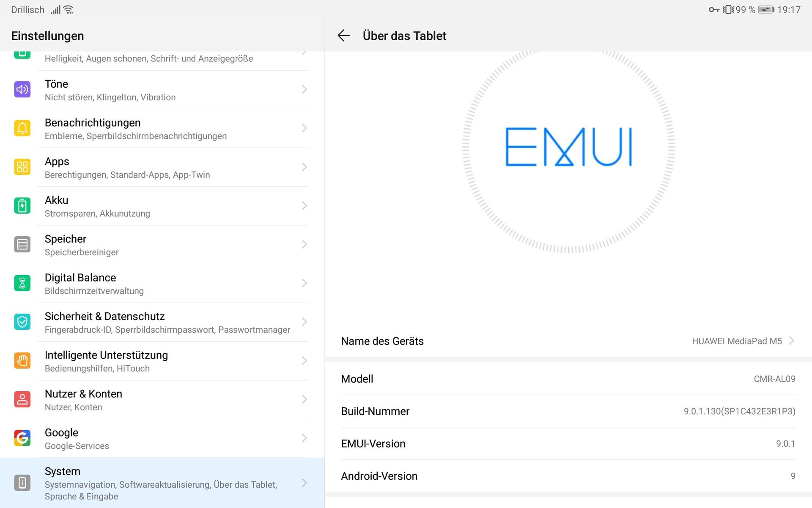This screenshot has height=508, width=812.
Task: Tap the Einstellungen header title
Action: coord(47,36)
